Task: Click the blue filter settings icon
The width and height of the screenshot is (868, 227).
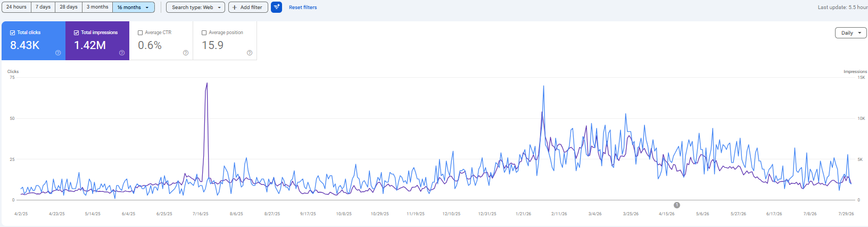Action: click(x=276, y=7)
